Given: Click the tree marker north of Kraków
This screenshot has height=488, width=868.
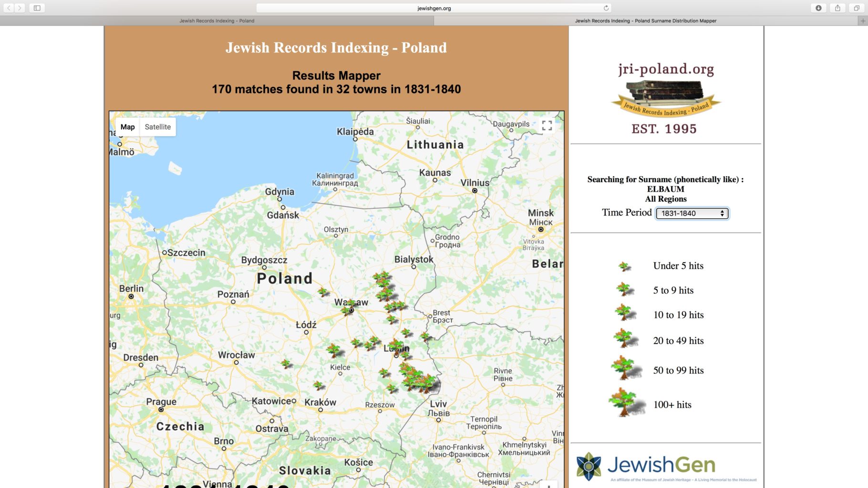Looking at the screenshot, I should 319,385.
